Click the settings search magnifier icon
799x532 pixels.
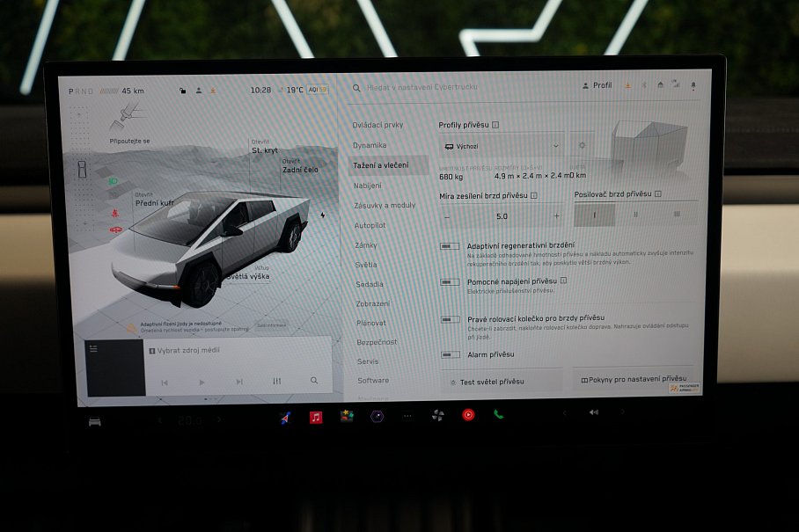pyautogui.click(x=355, y=85)
